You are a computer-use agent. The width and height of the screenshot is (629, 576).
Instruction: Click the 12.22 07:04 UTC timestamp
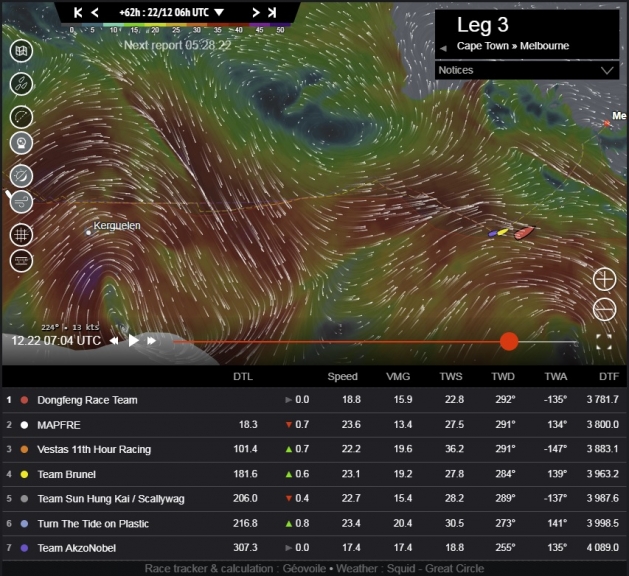tap(56, 341)
